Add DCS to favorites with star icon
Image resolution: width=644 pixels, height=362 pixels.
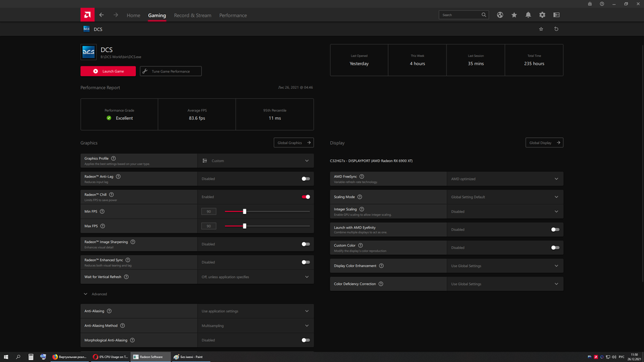point(541,29)
